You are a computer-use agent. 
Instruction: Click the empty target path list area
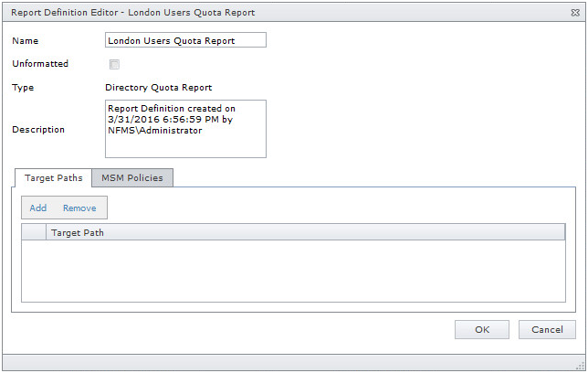tap(293, 270)
